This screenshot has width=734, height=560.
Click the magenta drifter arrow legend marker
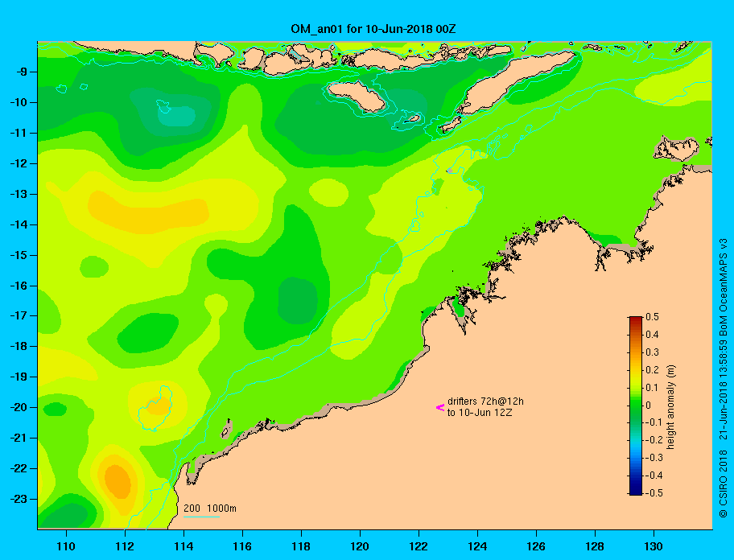[x=440, y=407]
